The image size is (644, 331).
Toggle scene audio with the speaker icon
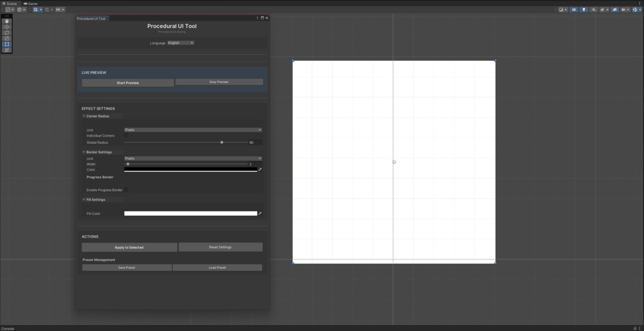594,9
